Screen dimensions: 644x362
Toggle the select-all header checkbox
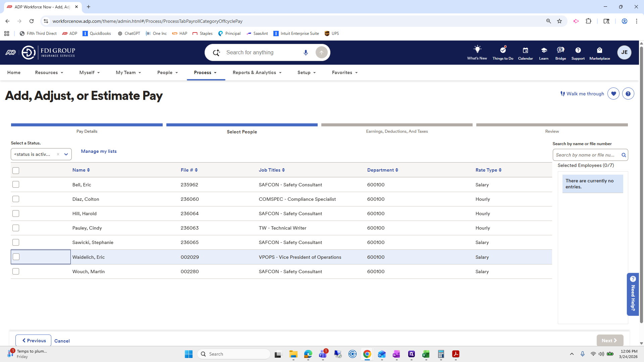coord(16,171)
